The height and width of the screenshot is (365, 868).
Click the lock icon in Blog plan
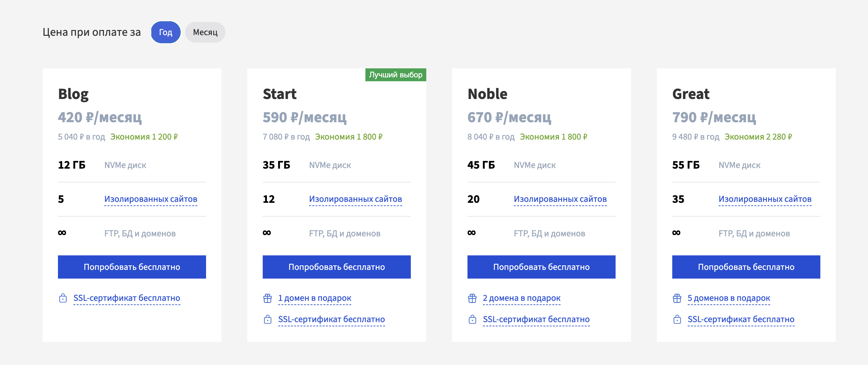point(63,298)
